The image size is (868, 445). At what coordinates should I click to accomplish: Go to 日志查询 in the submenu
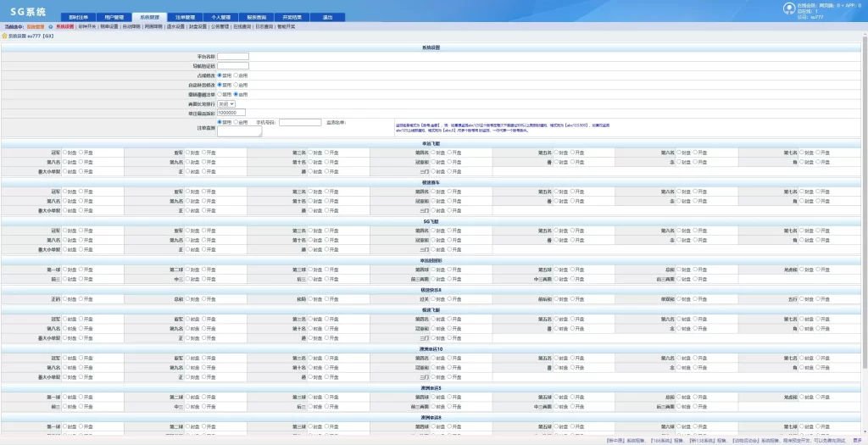264,26
